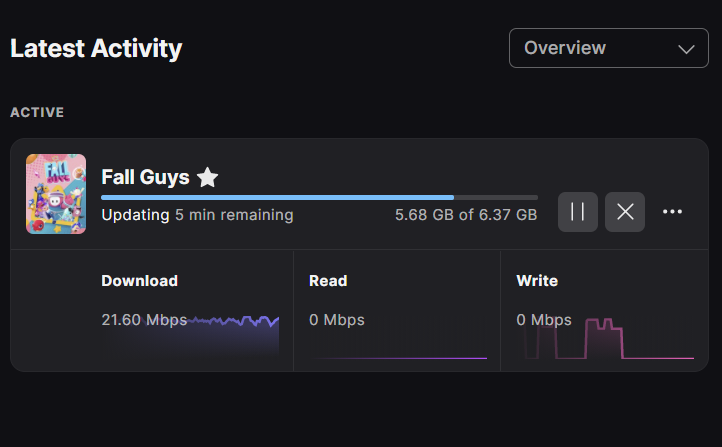Click the ACTIVE section label
Screen dimensions: 722x447
coord(37,112)
